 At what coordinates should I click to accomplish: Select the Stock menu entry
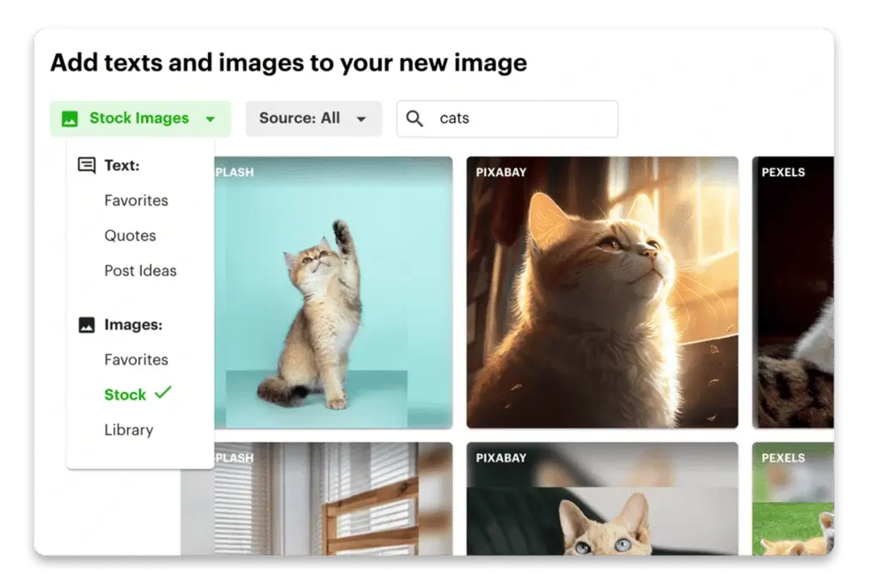tap(125, 395)
